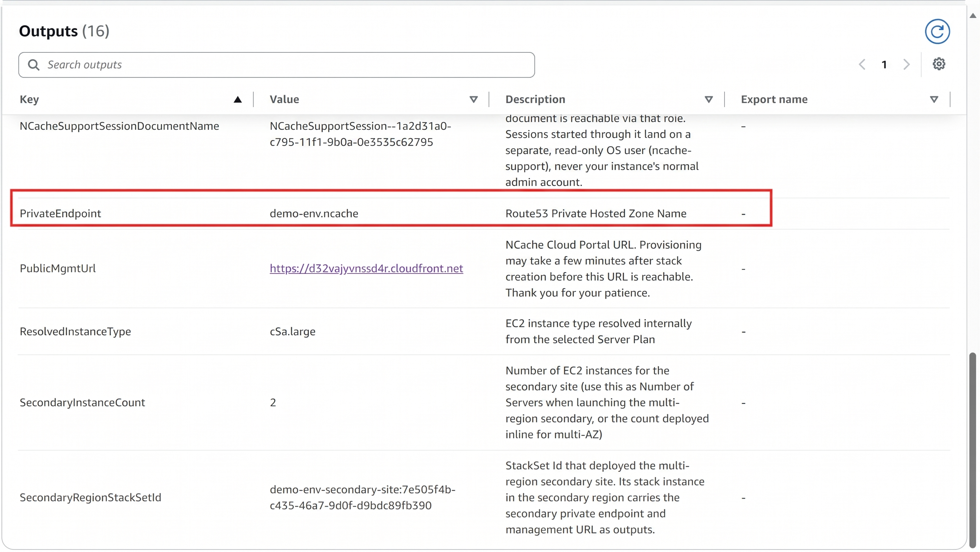Click the Key column header label

pos(29,99)
